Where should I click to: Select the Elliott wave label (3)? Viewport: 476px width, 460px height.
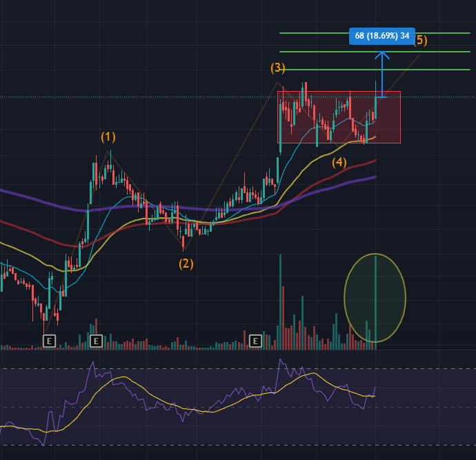(x=278, y=68)
